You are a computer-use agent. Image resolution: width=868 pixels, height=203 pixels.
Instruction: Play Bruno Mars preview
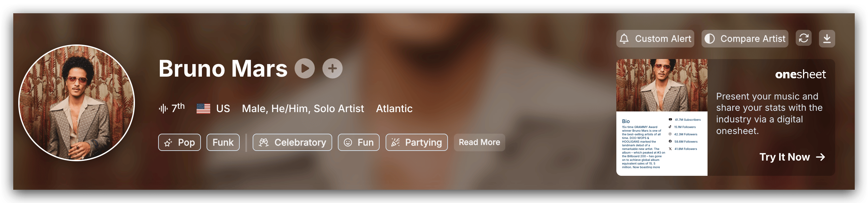click(x=305, y=68)
